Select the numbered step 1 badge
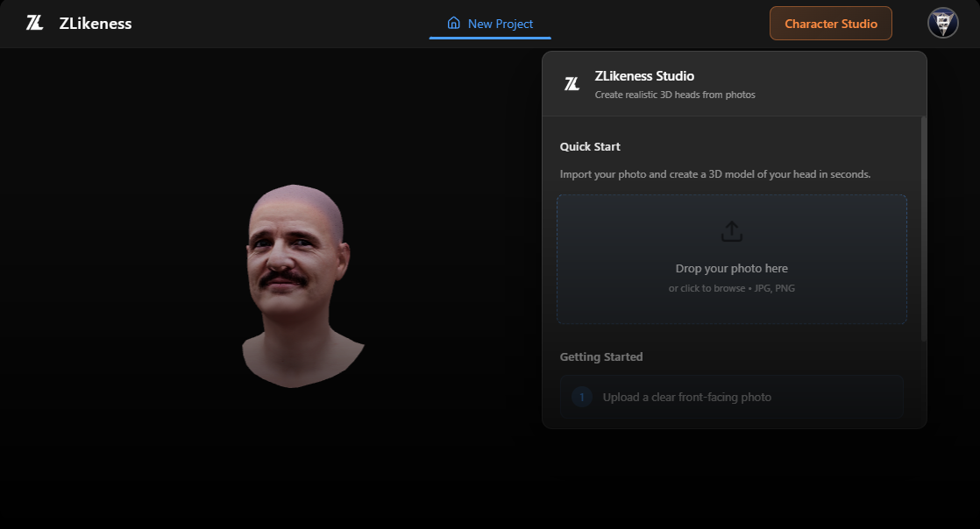Viewport: 980px width, 529px height. [581, 397]
